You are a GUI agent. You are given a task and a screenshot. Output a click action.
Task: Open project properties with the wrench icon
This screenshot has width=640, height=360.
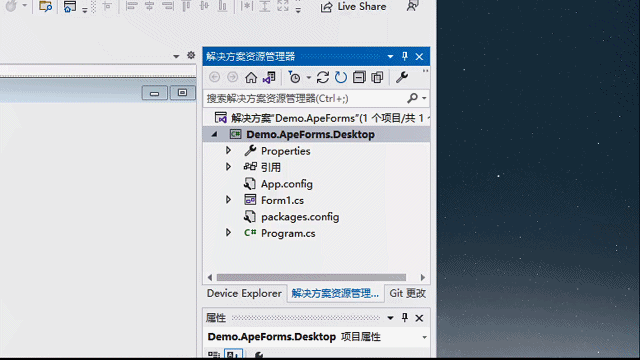[x=402, y=77]
